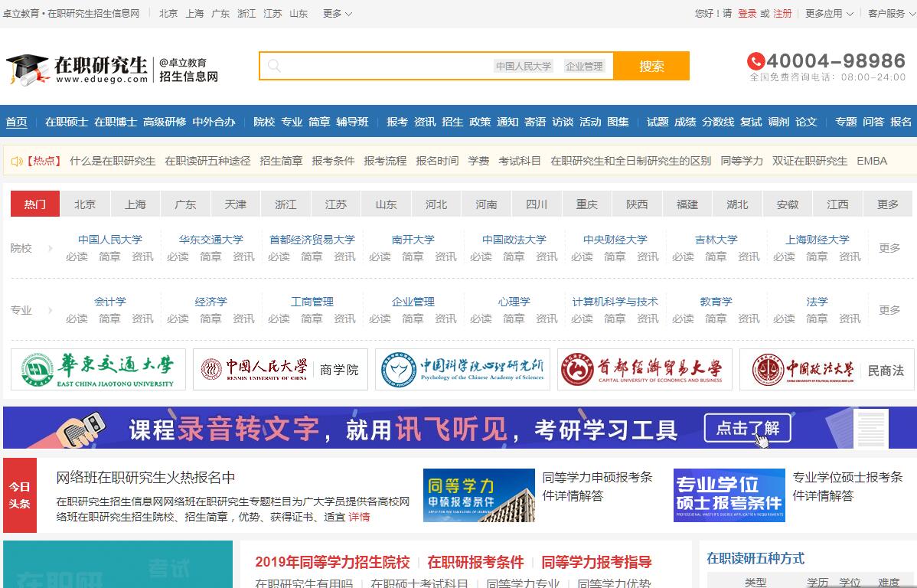Select the 北京 region tab
The image size is (917, 588).
(85, 204)
